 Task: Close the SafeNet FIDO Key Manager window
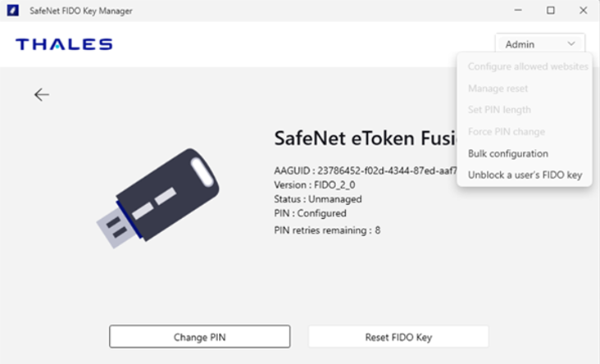tap(582, 11)
